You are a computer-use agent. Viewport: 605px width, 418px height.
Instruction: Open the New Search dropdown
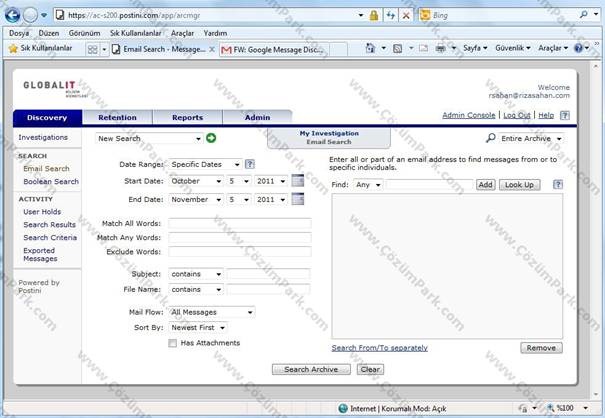(x=149, y=138)
